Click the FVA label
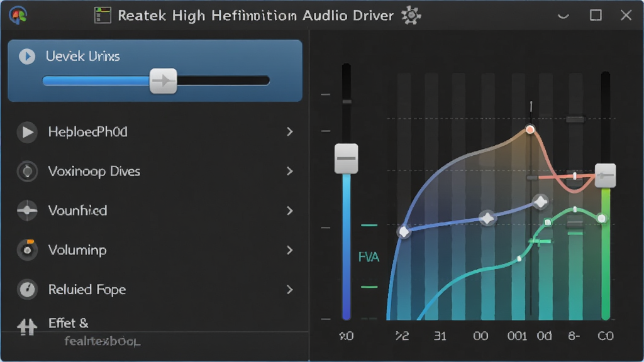Screen dimensions: 644x362 click(369, 257)
